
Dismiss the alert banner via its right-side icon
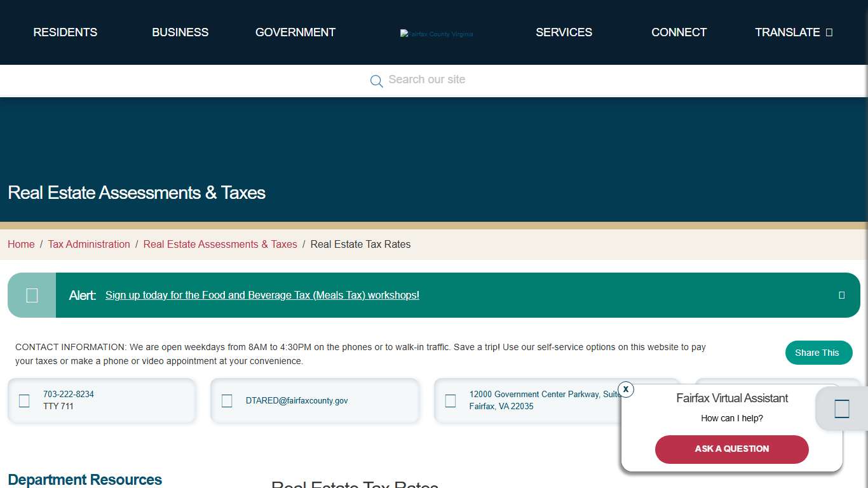pos(841,295)
